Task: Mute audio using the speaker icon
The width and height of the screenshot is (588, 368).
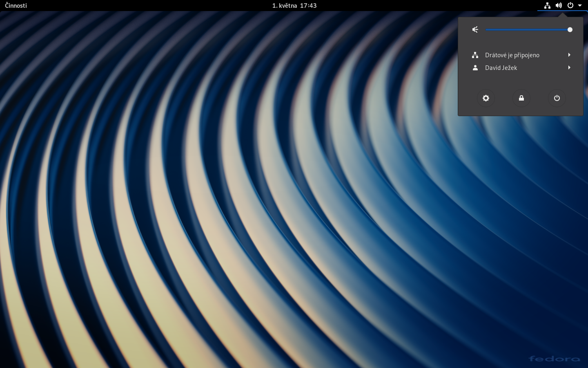Action: pos(475,29)
